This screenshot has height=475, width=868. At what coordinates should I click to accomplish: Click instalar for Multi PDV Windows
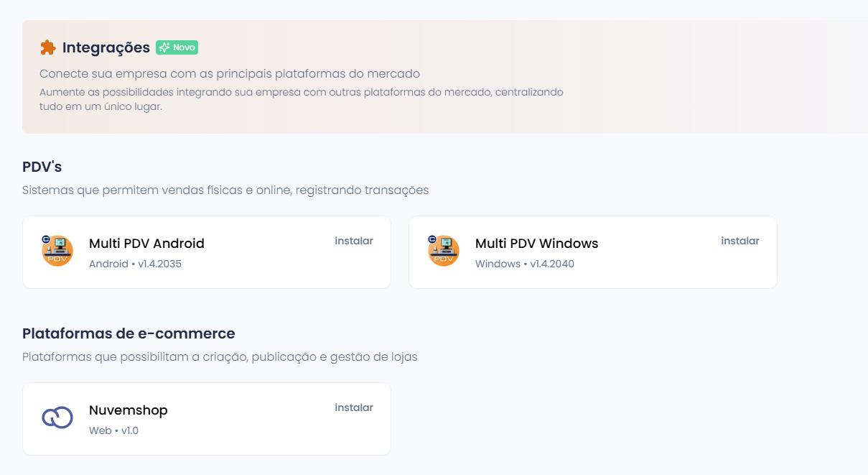coord(740,241)
